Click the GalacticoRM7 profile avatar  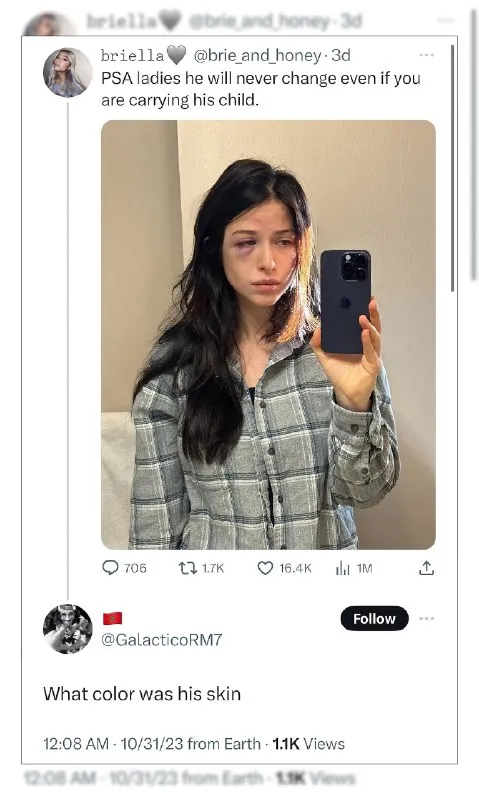67,629
